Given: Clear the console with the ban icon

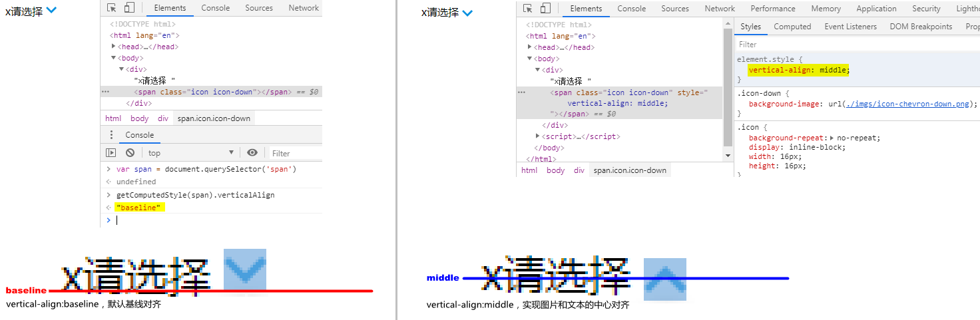Looking at the screenshot, I should [x=130, y=153].
